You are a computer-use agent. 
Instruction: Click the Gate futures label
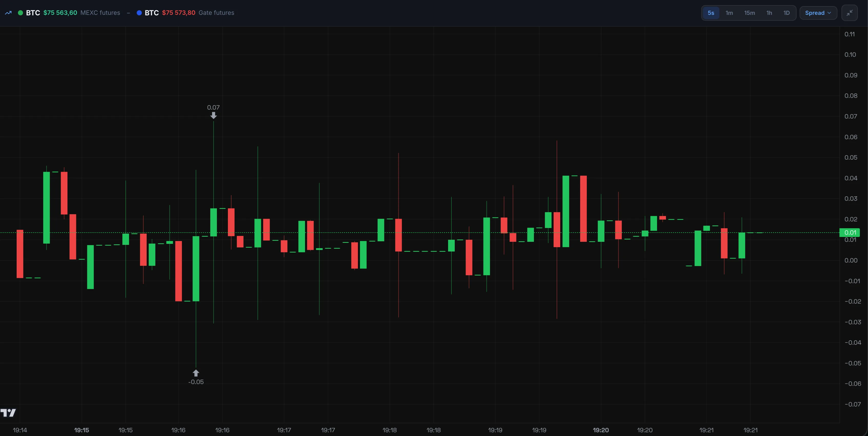[216, 13]
